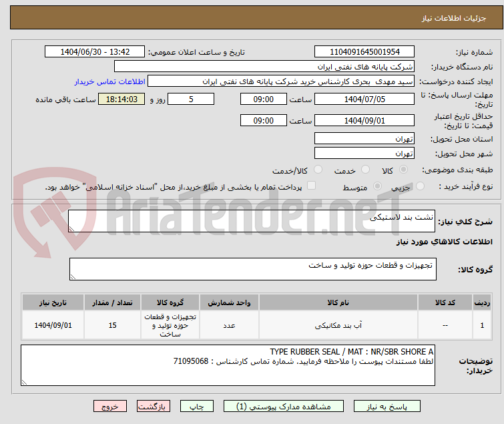Click the پاسخ به نیاز button
The width and height of the screenshot is (504, 424).
(x=387, y=407)
